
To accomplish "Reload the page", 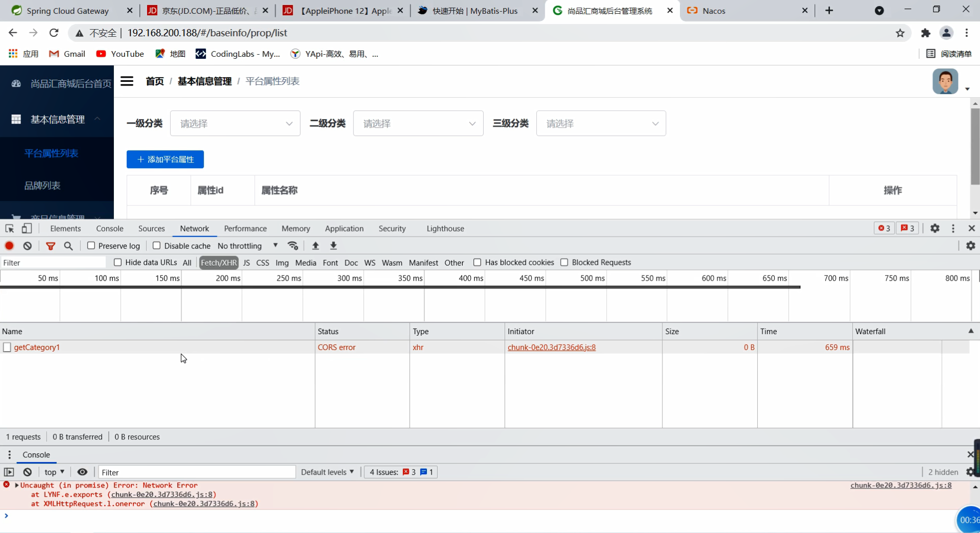I will point(54,33).
